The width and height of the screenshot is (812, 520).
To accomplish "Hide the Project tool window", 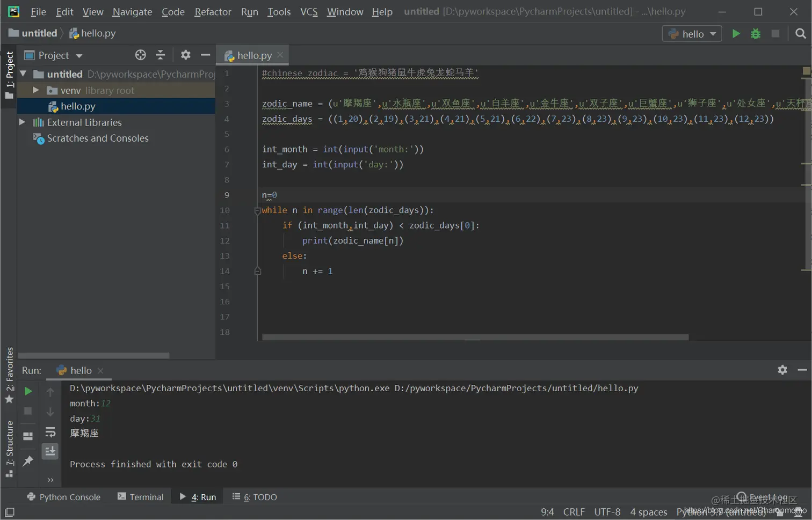I will click(205, 55).
